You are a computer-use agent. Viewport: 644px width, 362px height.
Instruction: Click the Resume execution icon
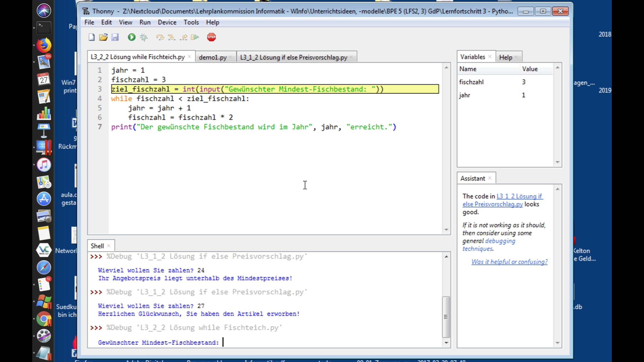tap(195, 37)
